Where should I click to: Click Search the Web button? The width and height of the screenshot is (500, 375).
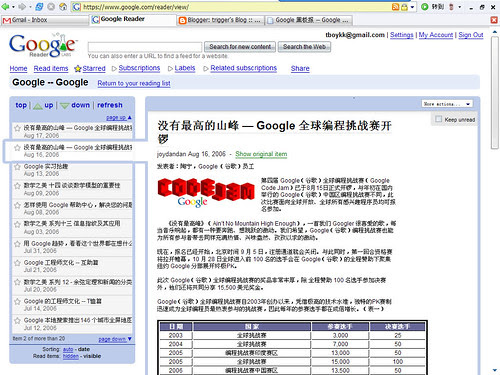(304, 47)
